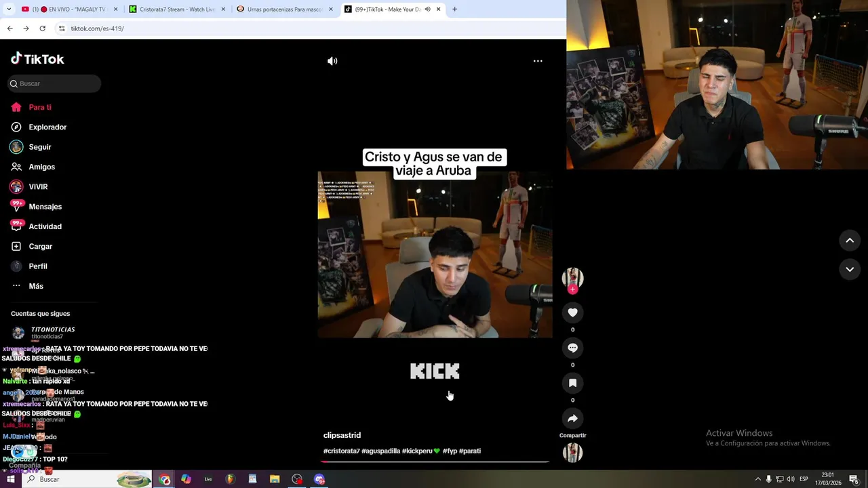The image size is (868, 488).
Task: Click the tiktok.com address bar URL
Action: (98, 28)
